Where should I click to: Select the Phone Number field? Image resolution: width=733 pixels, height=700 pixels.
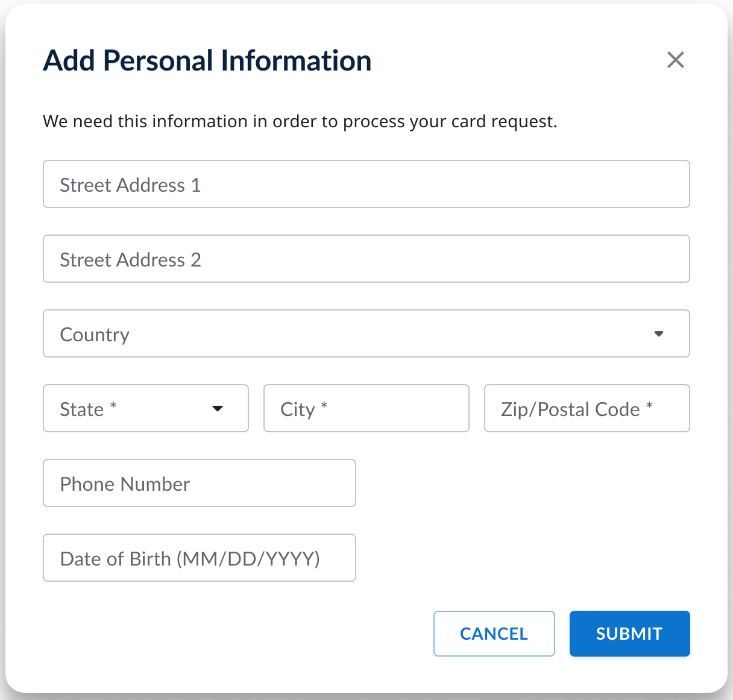(199, 483)
